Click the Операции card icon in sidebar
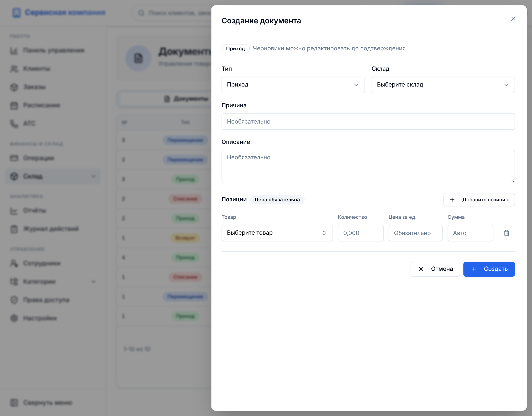The width and height of the screenshot is (532, 416). tap(14, 158)
